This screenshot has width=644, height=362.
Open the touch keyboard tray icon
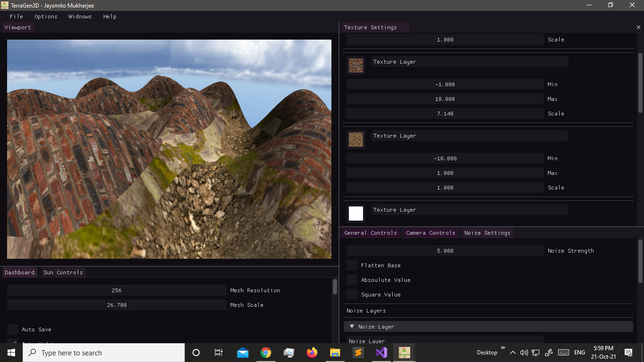(x=563, y=353)
